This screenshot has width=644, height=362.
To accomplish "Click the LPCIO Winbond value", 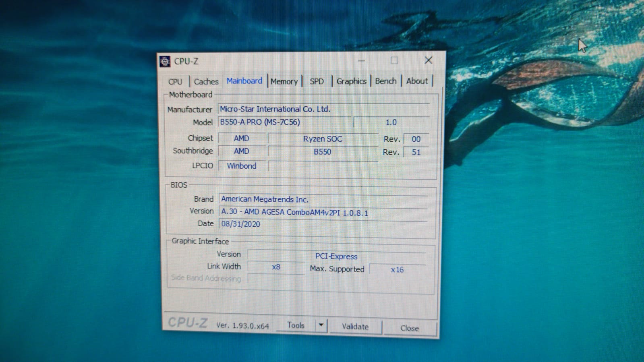I will point(242,166).
